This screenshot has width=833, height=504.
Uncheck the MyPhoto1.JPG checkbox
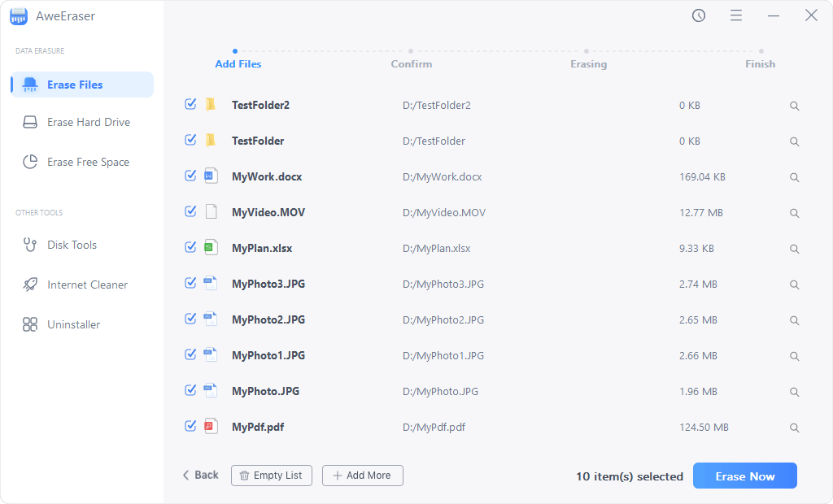(x=190, y=354)
